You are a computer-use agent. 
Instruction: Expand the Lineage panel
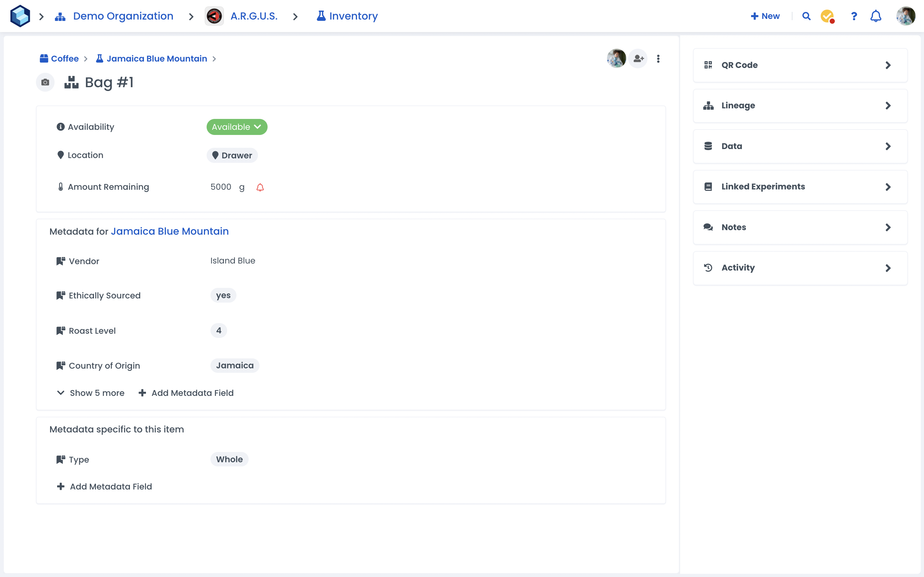pos(800,106)
